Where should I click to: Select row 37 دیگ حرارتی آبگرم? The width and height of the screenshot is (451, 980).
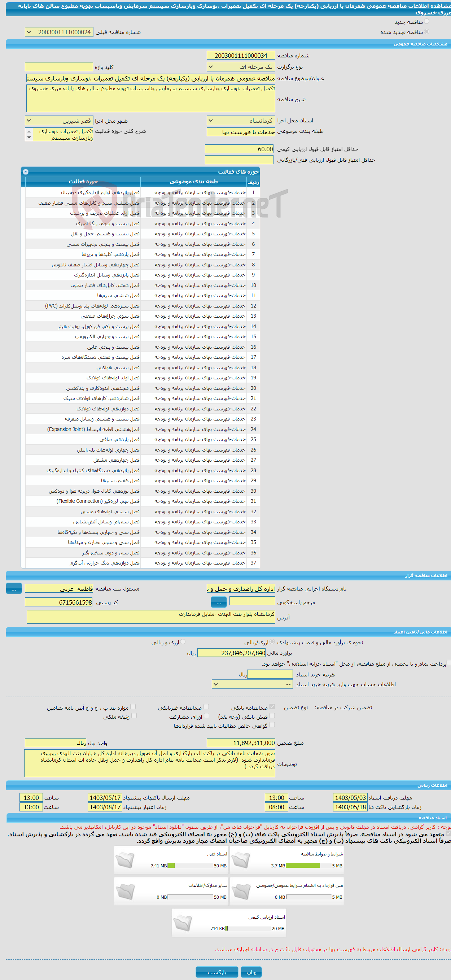(x=142, y=563)
